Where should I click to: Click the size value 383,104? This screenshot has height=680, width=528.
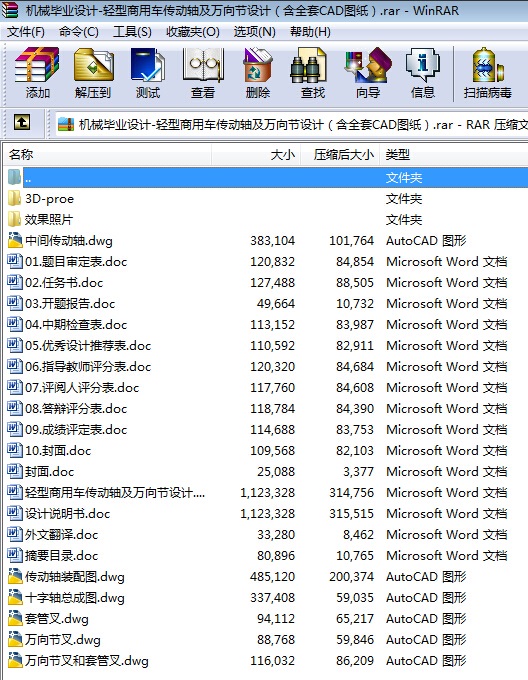point(272,240)
